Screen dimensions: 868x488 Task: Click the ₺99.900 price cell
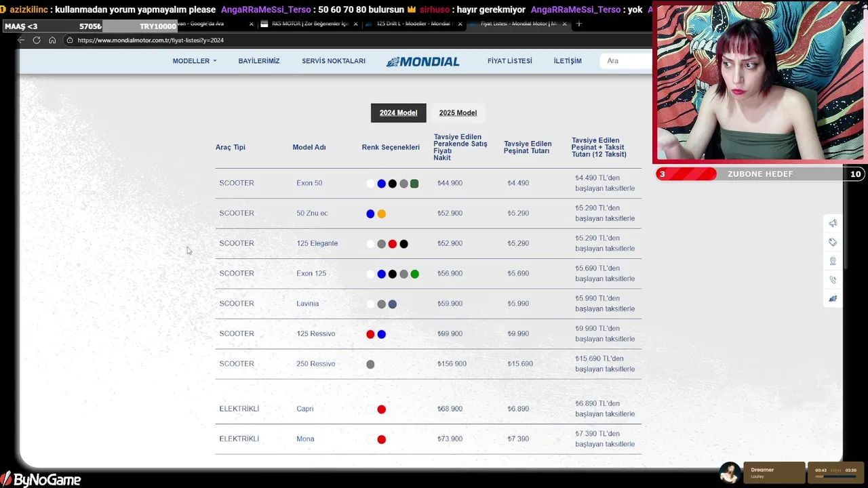(x=450, y=333)
